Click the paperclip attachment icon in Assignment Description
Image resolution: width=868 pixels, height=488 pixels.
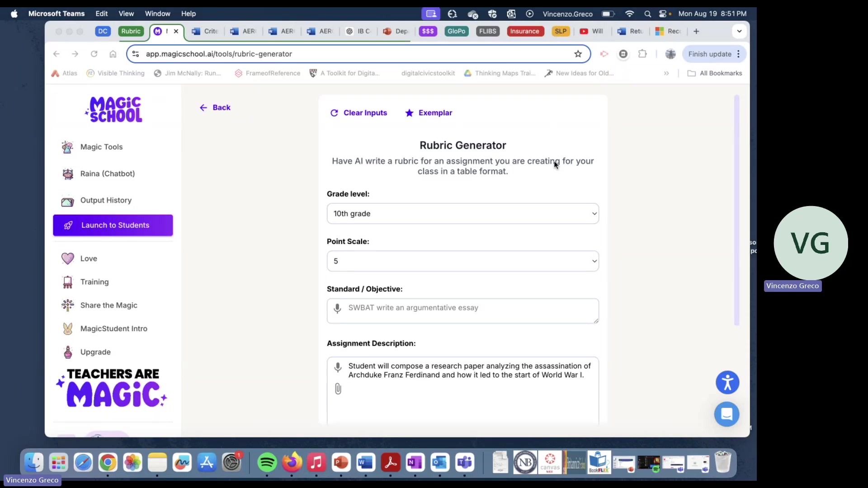(338, 389)
